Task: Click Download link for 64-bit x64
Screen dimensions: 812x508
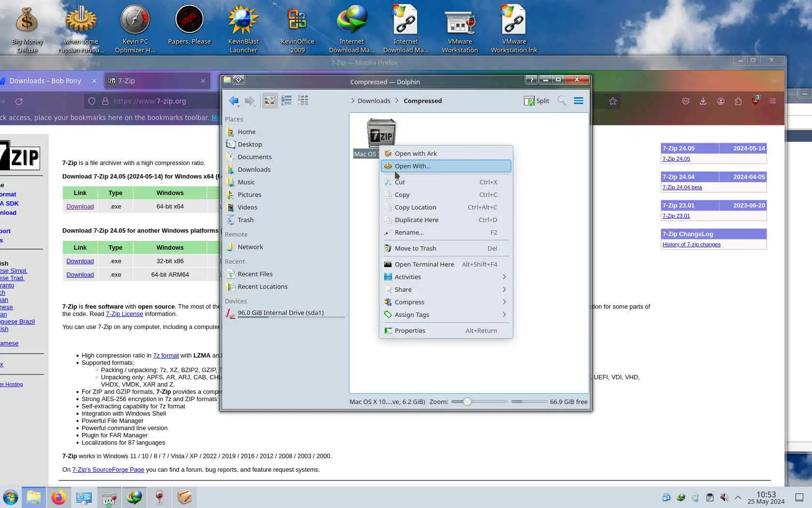Action: click(x=80, y=206)
